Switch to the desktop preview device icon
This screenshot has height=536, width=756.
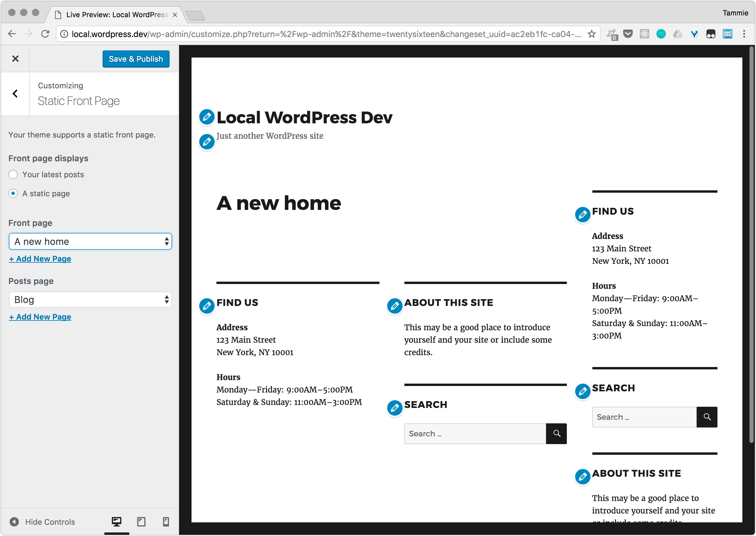[117, 521]
